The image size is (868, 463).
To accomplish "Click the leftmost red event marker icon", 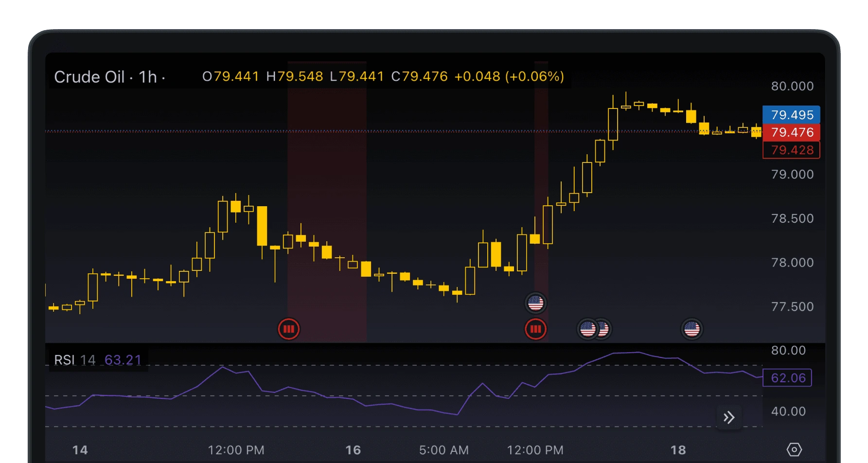I will pyautogui.click(x=288, y=329).
